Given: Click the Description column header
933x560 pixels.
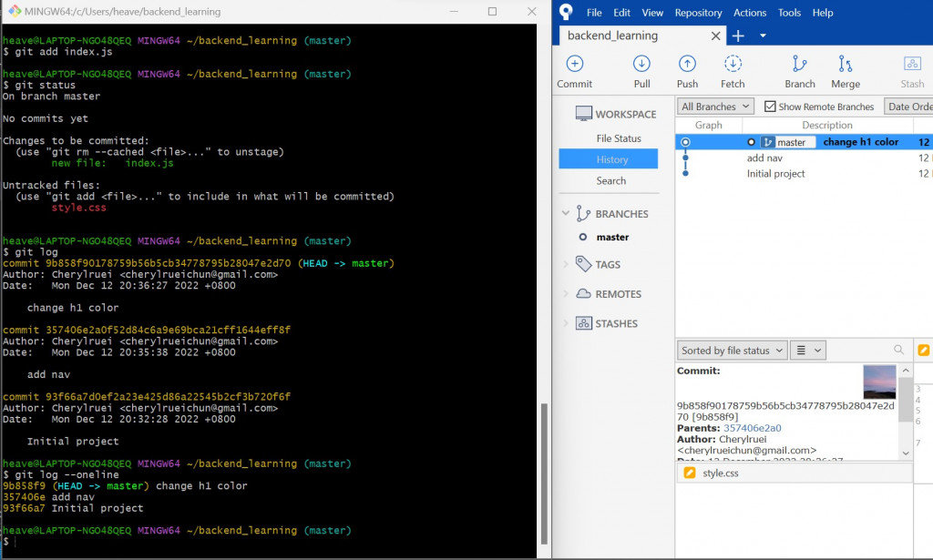Looking at the screenshot, I should tap(827, 125).
